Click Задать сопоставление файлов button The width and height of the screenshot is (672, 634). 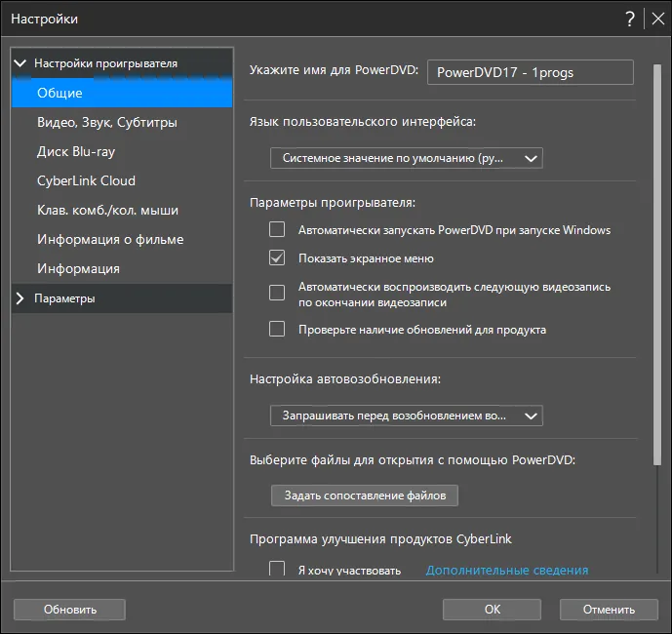(x=365, y=495)
